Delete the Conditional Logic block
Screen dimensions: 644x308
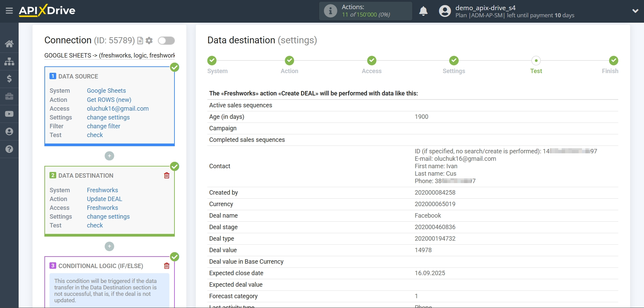[x=167, y=266]
